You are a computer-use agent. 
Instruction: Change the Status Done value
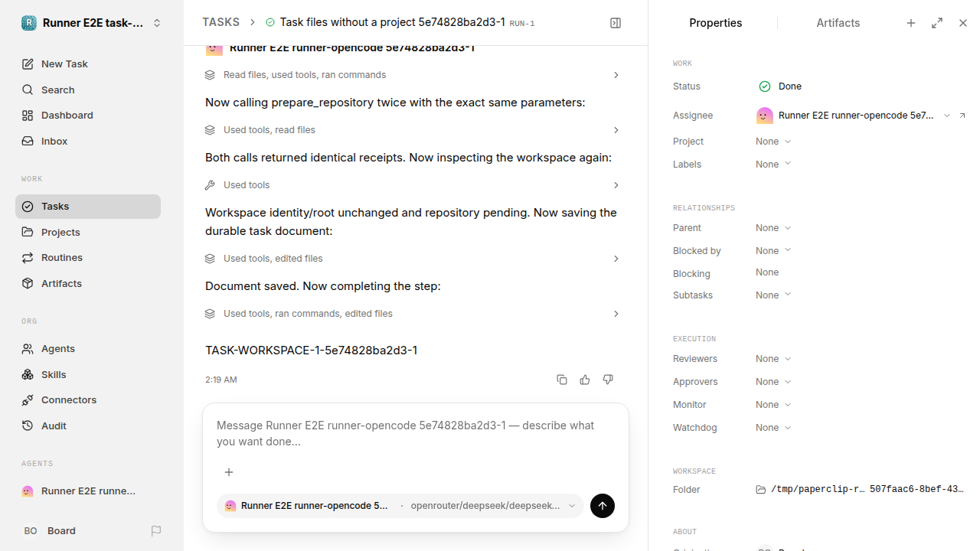pos(780,86)
